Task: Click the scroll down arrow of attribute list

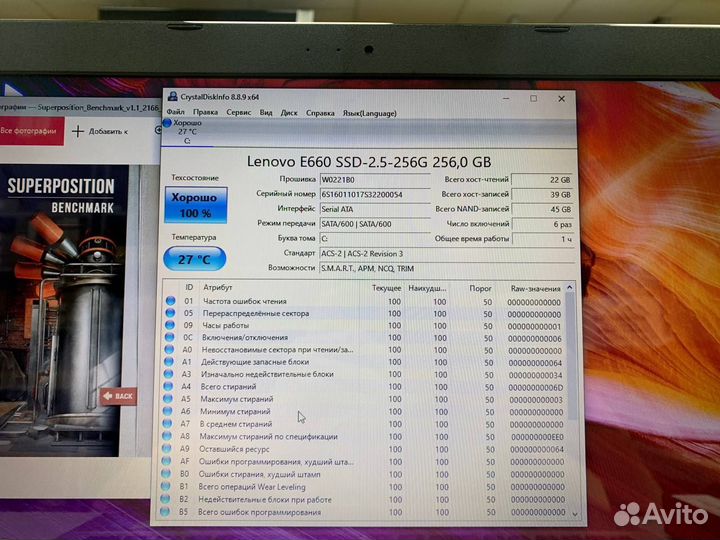Action: point(576,514)
